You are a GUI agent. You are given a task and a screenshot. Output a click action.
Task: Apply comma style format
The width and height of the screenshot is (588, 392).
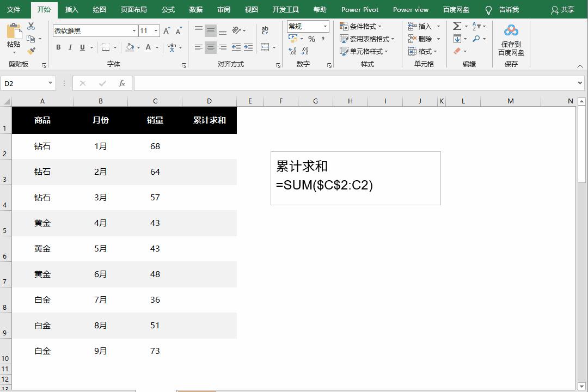323,39
